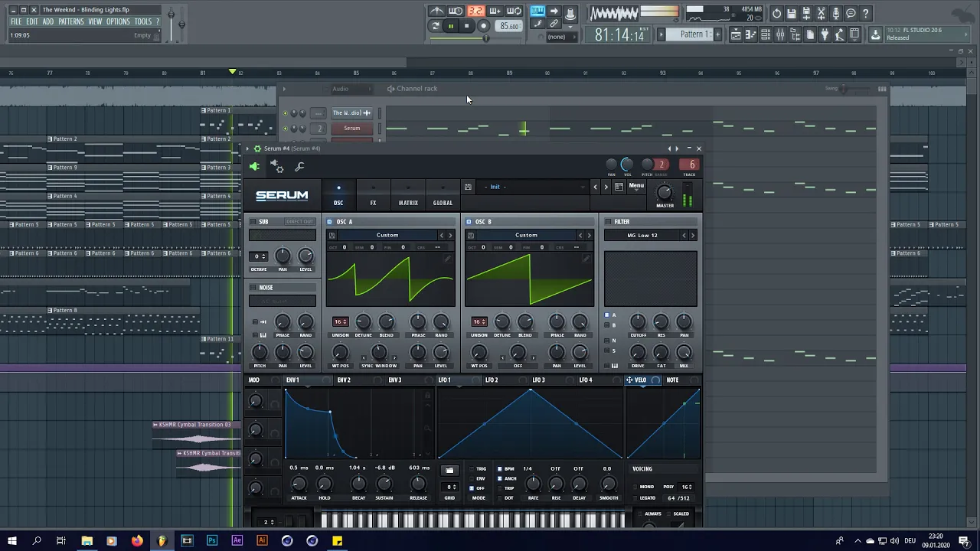Enable LFO TRIG mode checkbox
This screenshot has width=980, height=551.
pyautogui.click(x=472, y=469)
